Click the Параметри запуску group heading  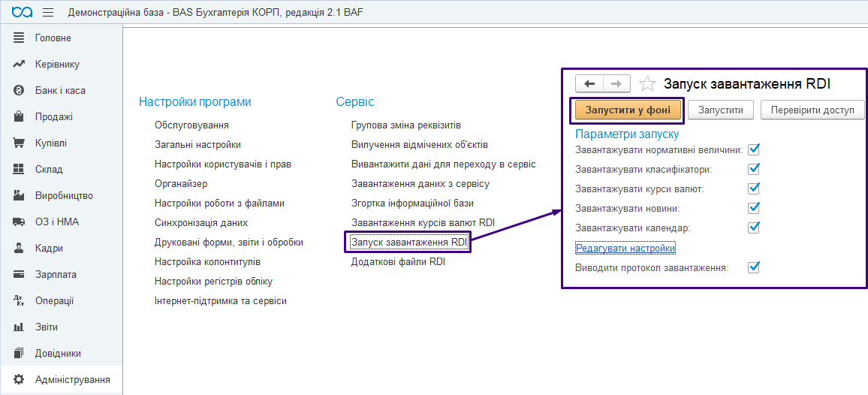pyautogui.click(x=627, y=134)
